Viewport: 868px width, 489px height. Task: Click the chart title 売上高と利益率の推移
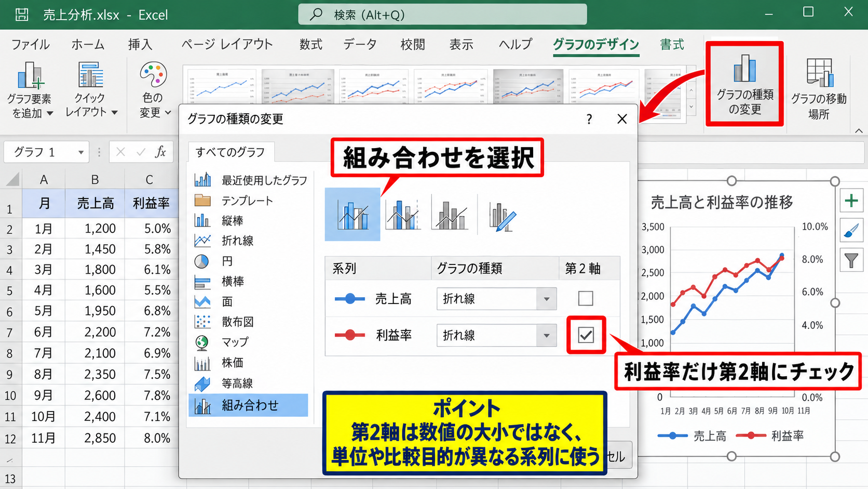[x=722, y=202]
